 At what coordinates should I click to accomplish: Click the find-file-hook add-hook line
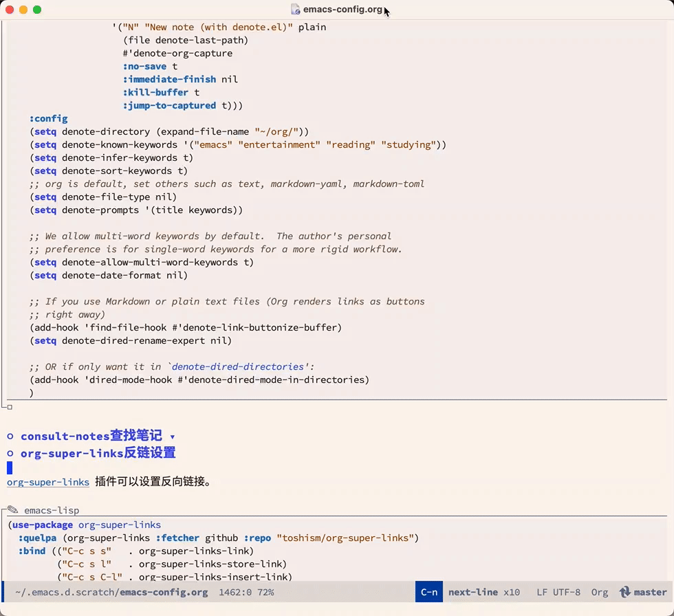(x=186, y=328)
